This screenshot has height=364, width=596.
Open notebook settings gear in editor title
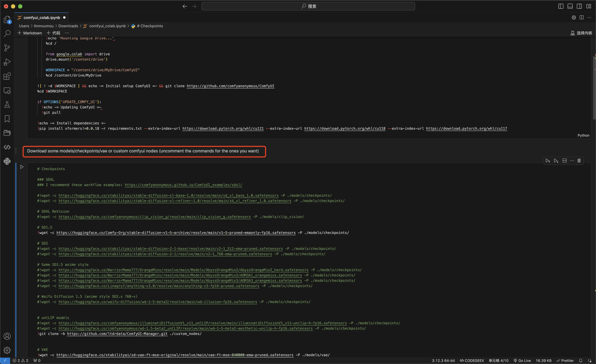click(574, 17)
